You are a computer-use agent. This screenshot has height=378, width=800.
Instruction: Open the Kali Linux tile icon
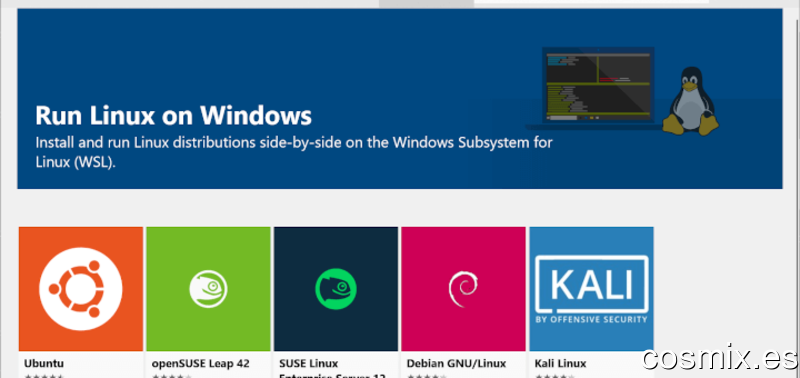[x=591, y=289]
